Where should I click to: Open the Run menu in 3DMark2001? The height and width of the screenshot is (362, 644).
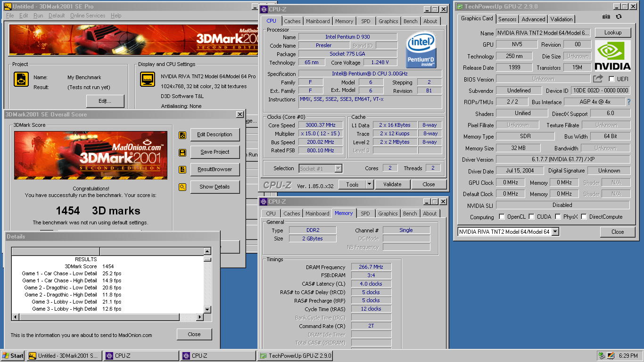[x=38, y=16]
